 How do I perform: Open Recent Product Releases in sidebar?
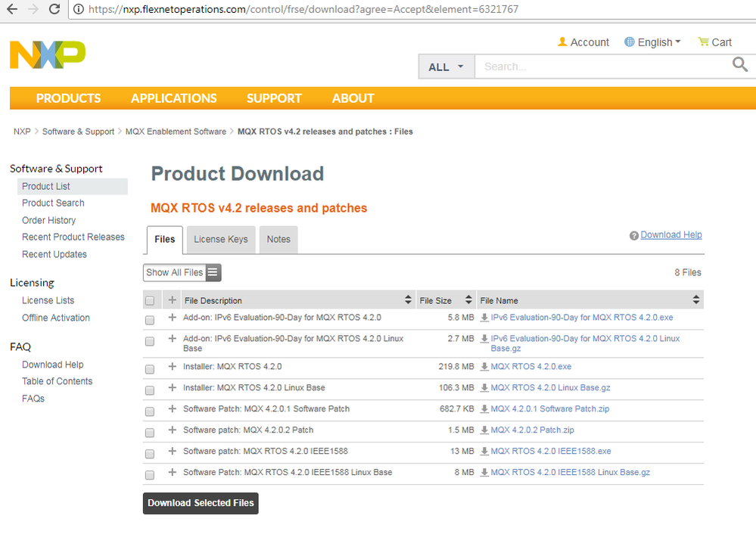(73, 237)
